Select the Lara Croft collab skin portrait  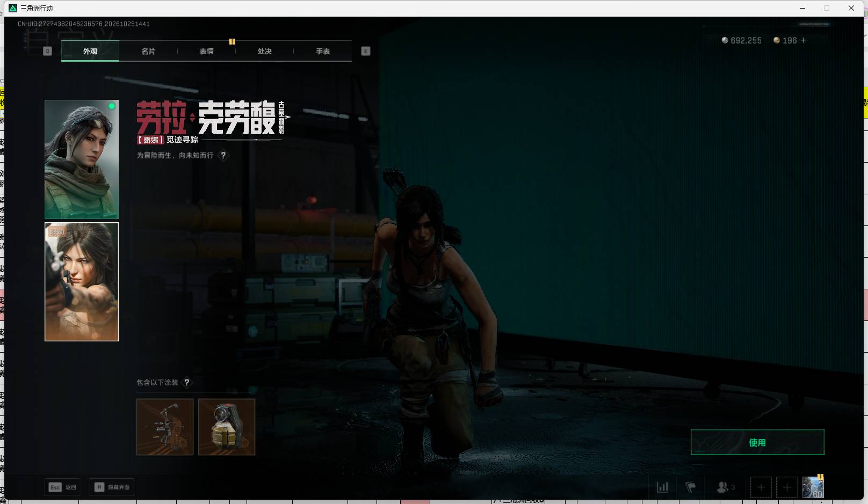(x=82, y=282)
